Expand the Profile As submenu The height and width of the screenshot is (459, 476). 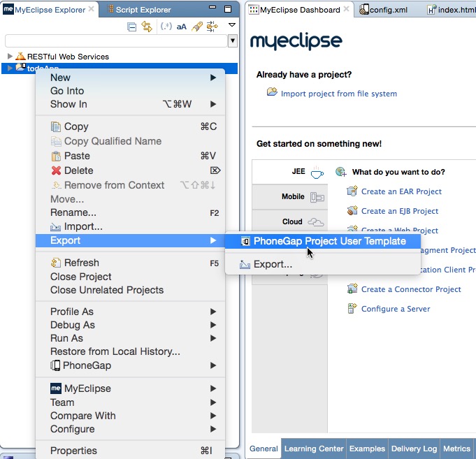[130, 312]
